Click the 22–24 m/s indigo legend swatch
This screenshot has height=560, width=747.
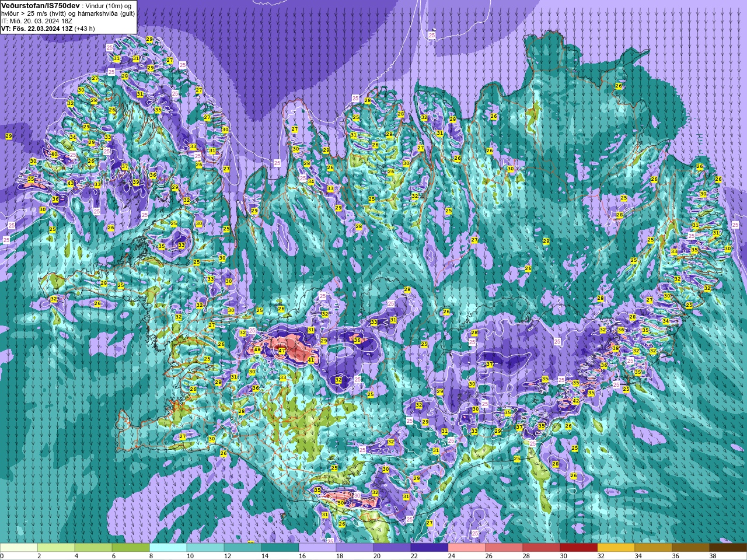coord(430,548)
